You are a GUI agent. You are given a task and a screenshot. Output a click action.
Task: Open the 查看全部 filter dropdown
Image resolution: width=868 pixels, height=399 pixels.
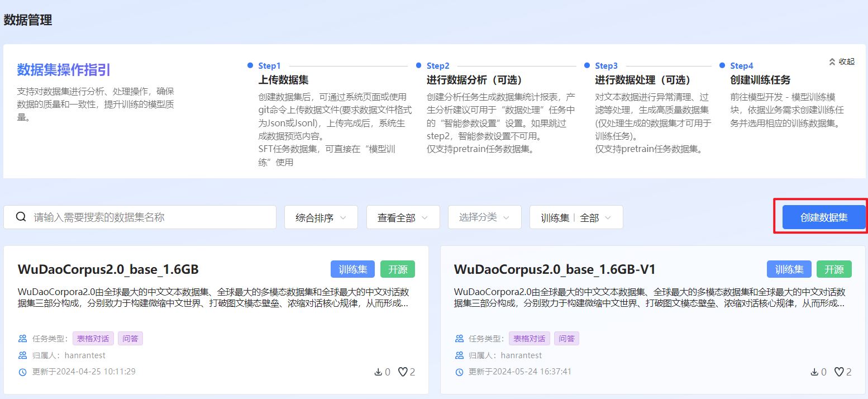pyautogui.click(x=403, y=217)
